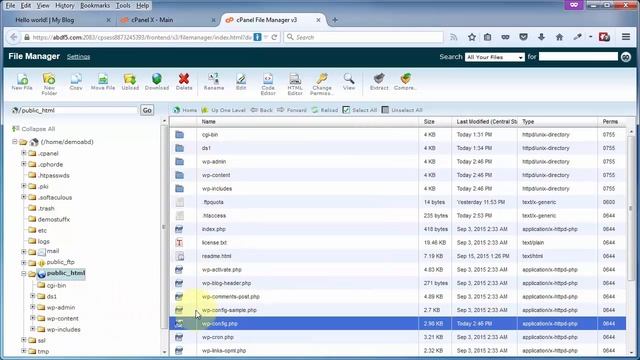Expand the .cphorde folder node
The height and width of the screenshot is (360, 640).
[24, 164]
